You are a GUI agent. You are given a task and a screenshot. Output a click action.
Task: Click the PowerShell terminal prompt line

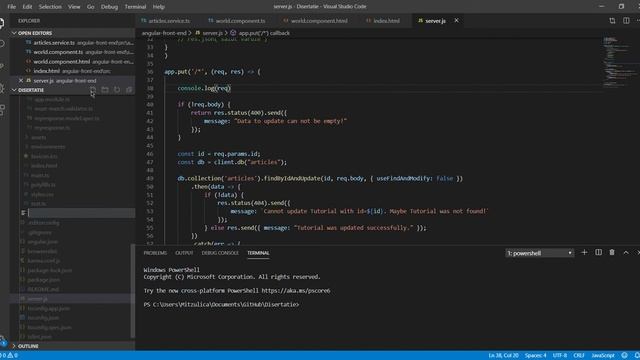pyautogui.click(x=221, y=304)
